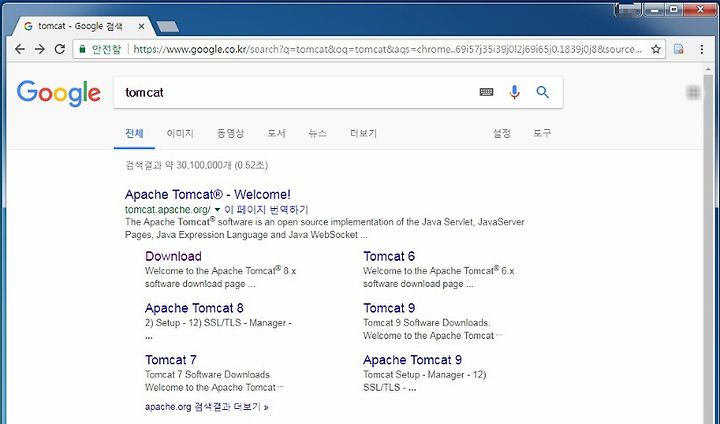Open the Chrome three-dot menu
720x424 pixels.
[702, 49]
